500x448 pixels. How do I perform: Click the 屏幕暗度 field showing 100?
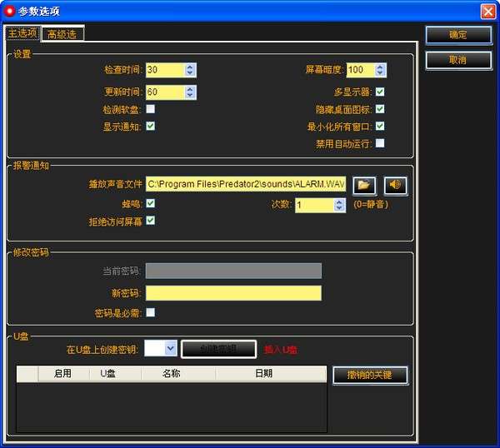[360, 70]
